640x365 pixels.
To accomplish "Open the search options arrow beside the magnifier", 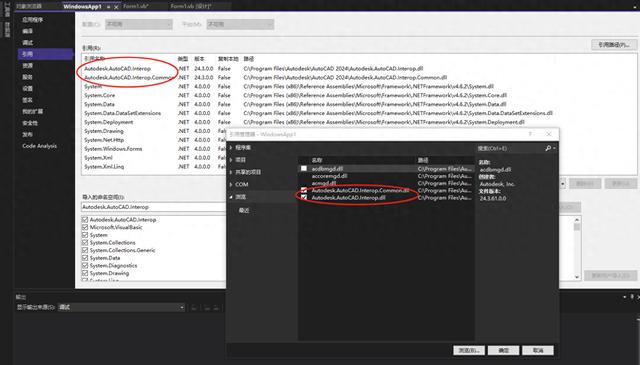I will tap(554, 148).
